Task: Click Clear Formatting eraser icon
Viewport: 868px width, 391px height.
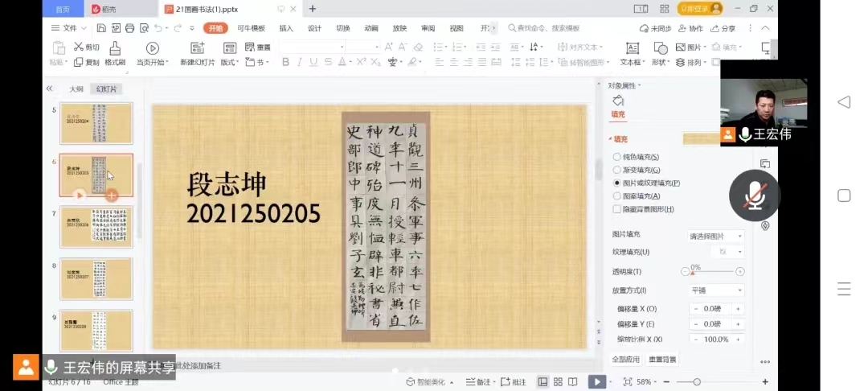Action: [419, 47]
